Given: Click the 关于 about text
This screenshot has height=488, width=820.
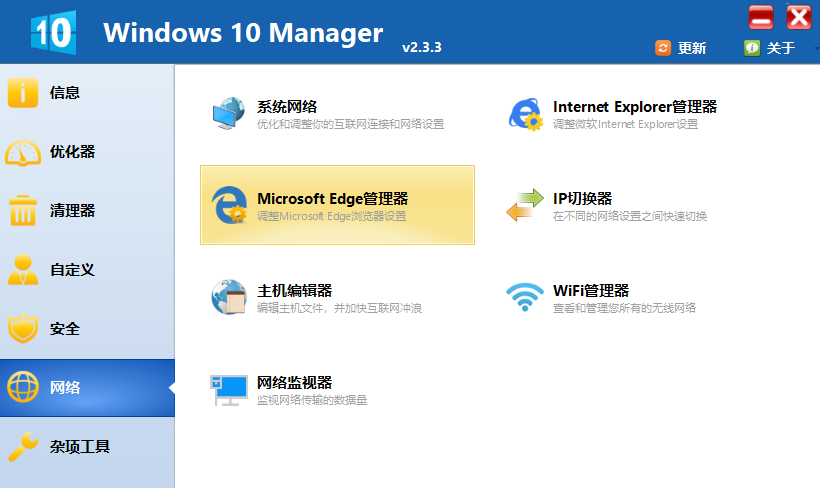Looking at the screenshot, I should coord(781,48).
